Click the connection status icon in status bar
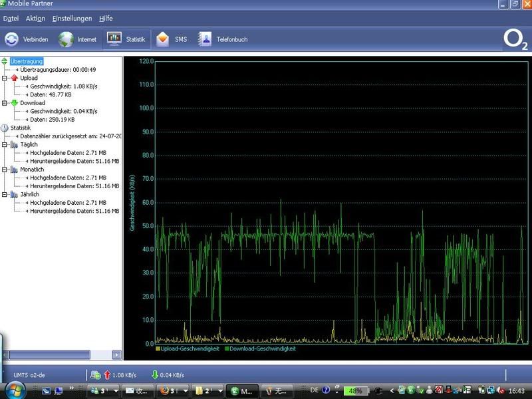 [x=96, y=375]
